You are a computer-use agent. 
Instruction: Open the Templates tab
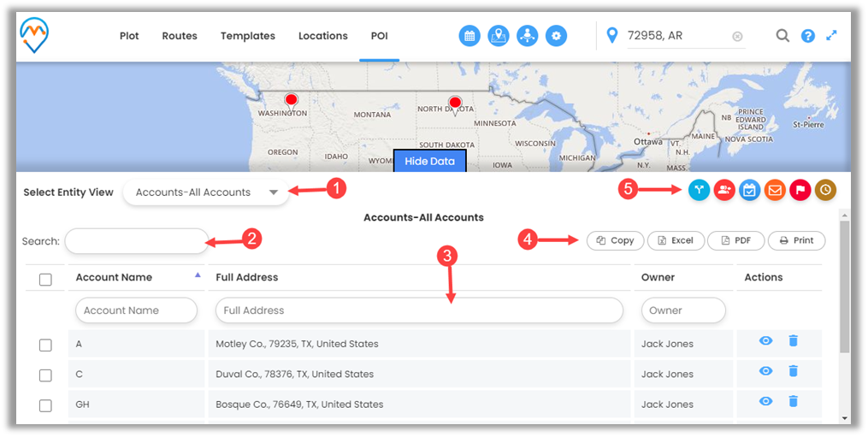(x=248, y=36)
